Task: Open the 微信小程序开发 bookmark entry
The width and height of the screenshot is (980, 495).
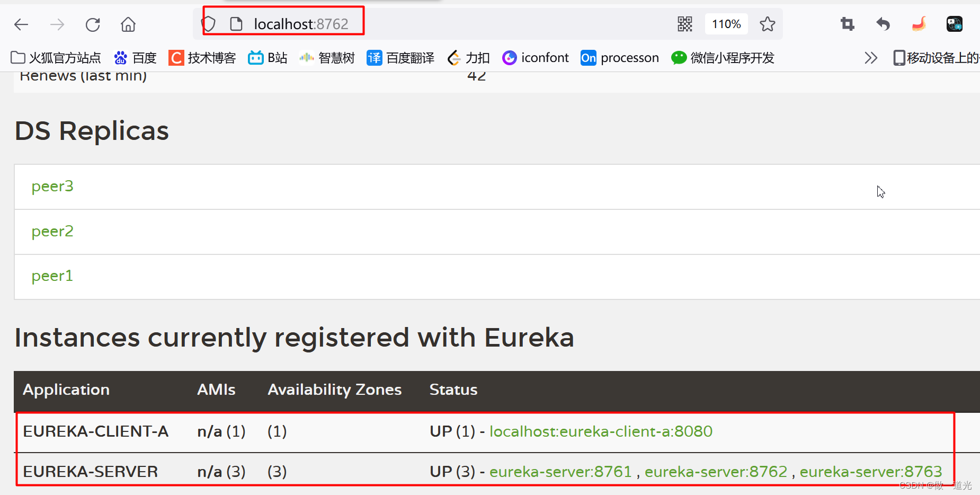Action: click(723, 57)
